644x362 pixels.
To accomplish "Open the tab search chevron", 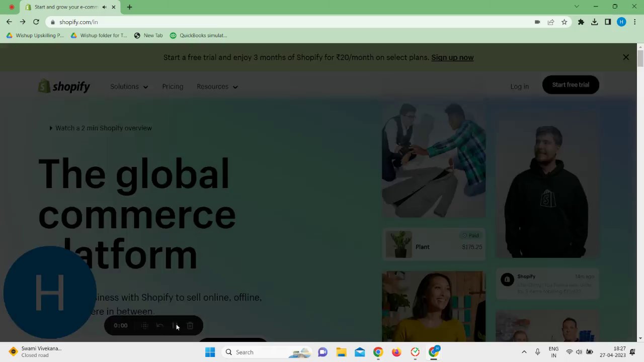I will (577, 7).
